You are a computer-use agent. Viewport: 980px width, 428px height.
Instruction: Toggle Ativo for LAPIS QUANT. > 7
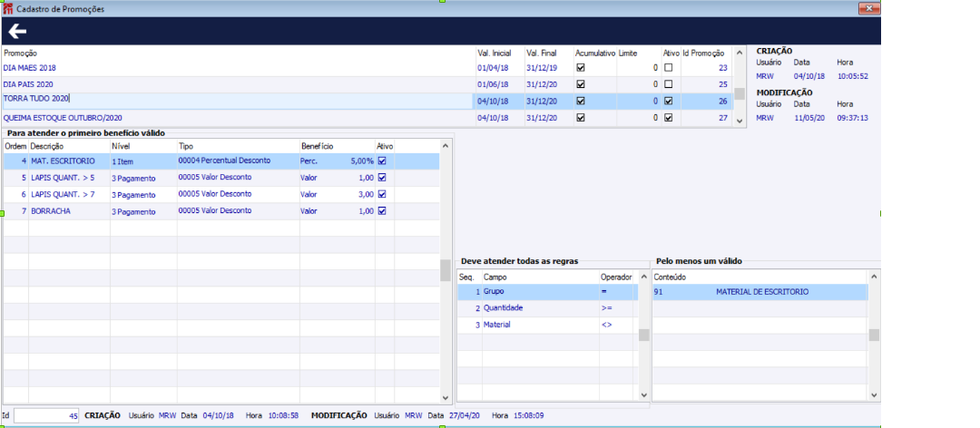pyautogui.click(x=383, y=194)
